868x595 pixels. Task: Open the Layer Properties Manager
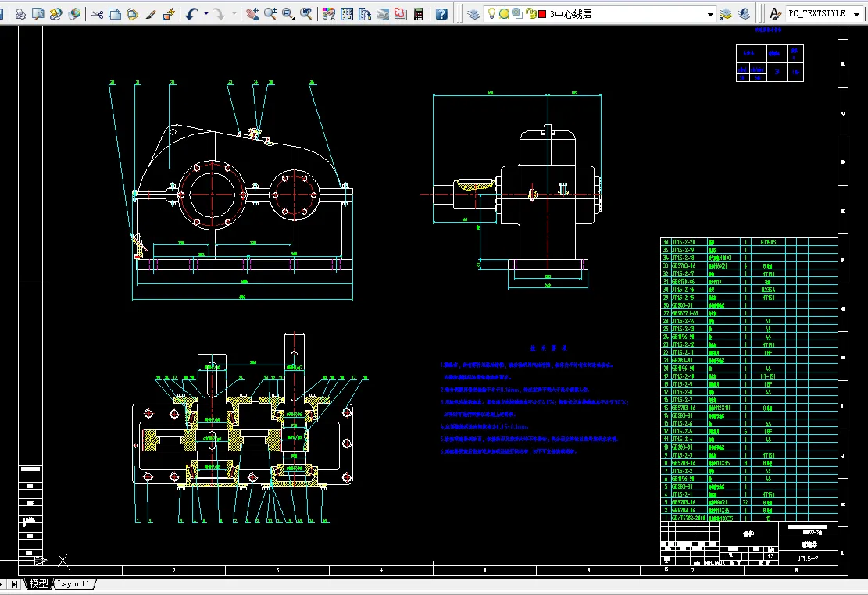coord(473,14)
